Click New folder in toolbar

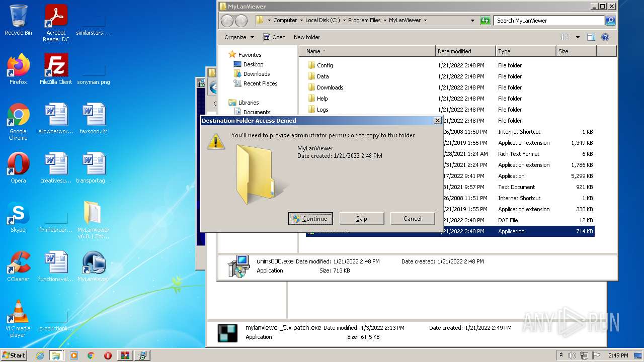click(307, 37)
